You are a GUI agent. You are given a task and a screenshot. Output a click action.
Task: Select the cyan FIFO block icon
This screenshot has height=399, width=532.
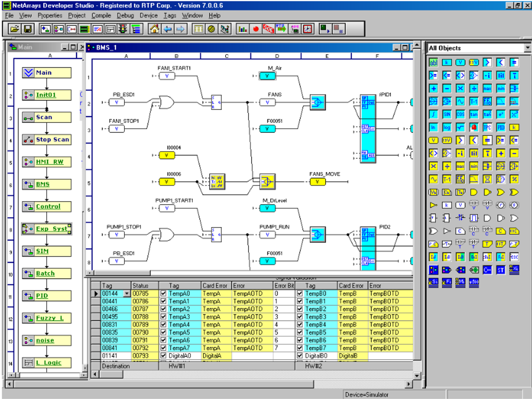(x=487, y=101)
